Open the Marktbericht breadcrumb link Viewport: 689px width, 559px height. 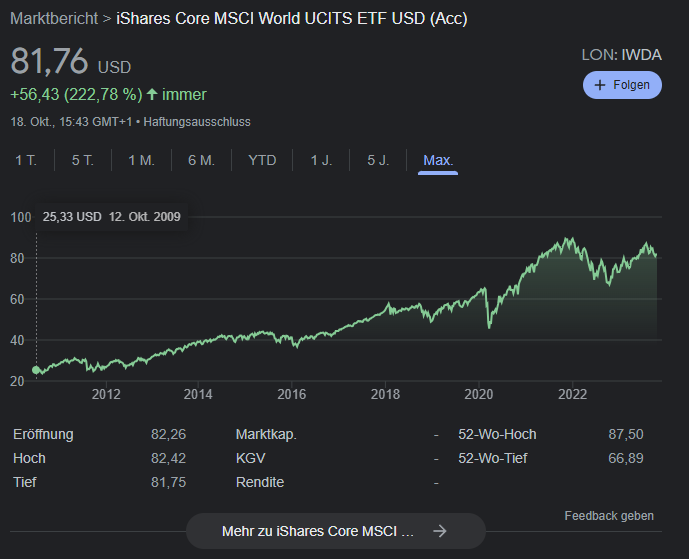click(54, 18)
